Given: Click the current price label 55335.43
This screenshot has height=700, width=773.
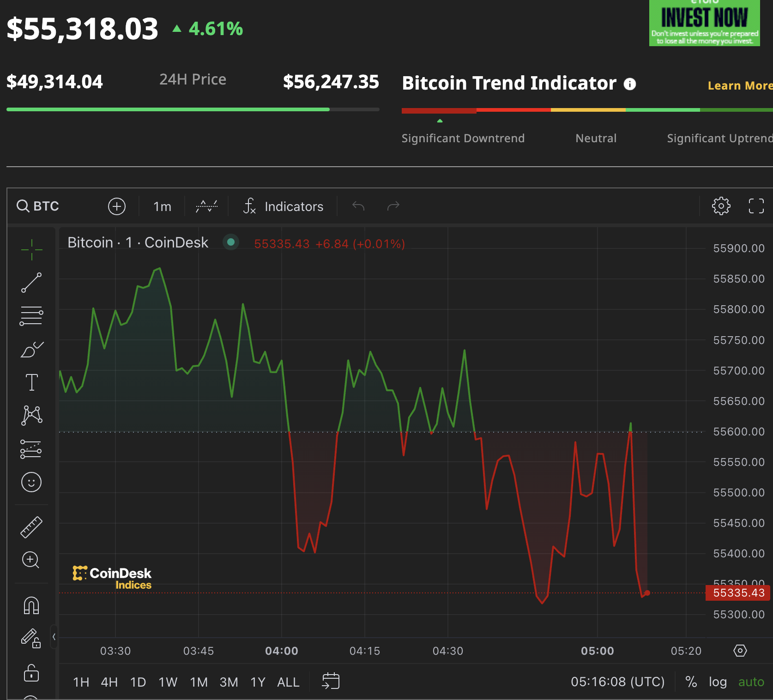Looking at the screenshot, I should [x=738, y=593].
